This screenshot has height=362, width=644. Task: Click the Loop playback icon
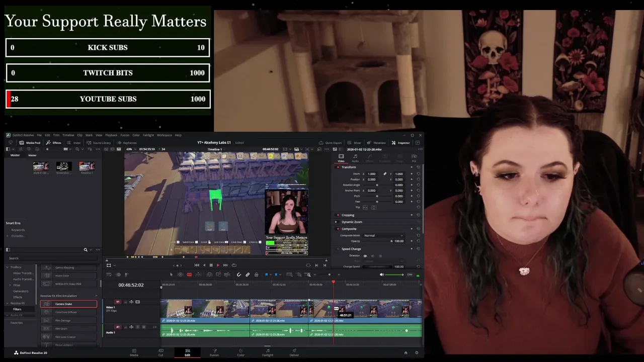[x=234, y=265]
